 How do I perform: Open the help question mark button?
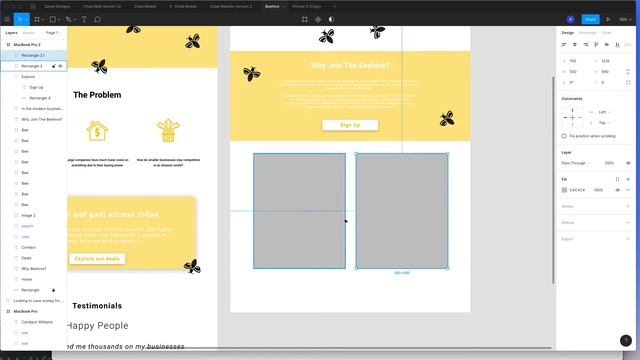click(626, 340)
